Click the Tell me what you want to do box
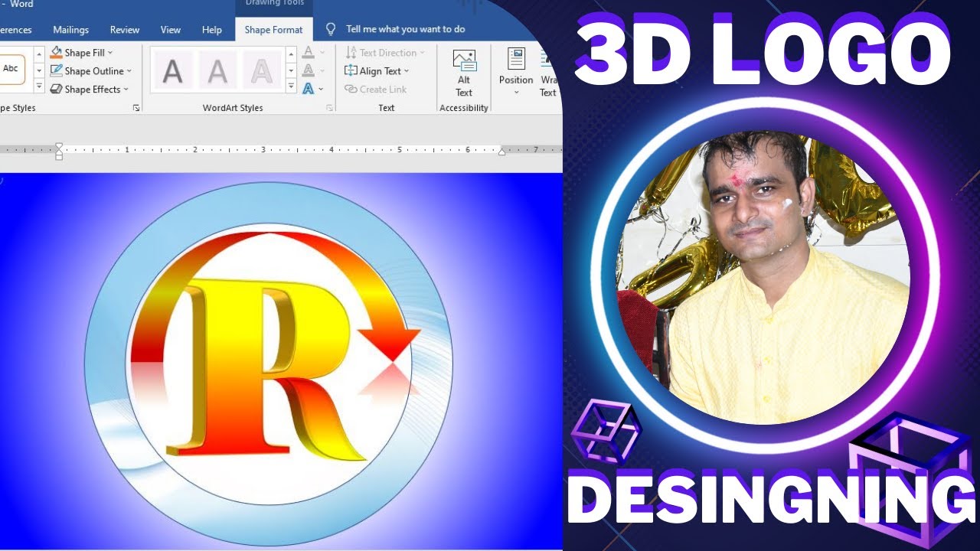This screenshot has height=551, width=980. (x=405, y=29)
